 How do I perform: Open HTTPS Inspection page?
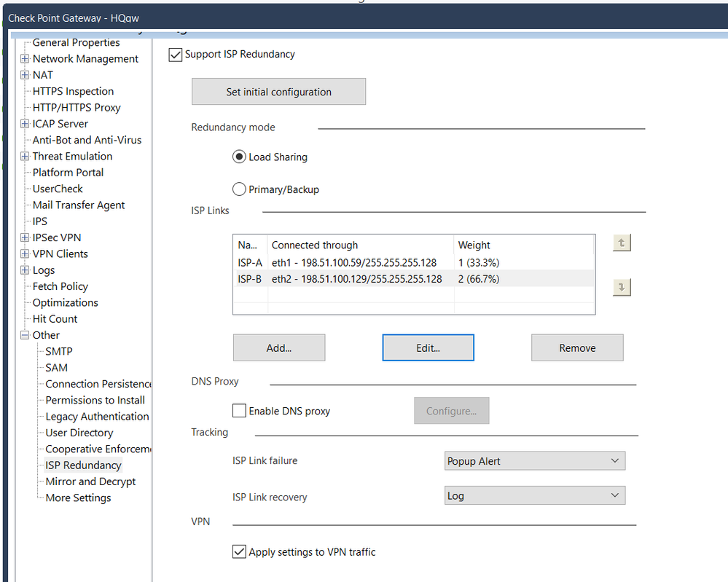[73, 92]
